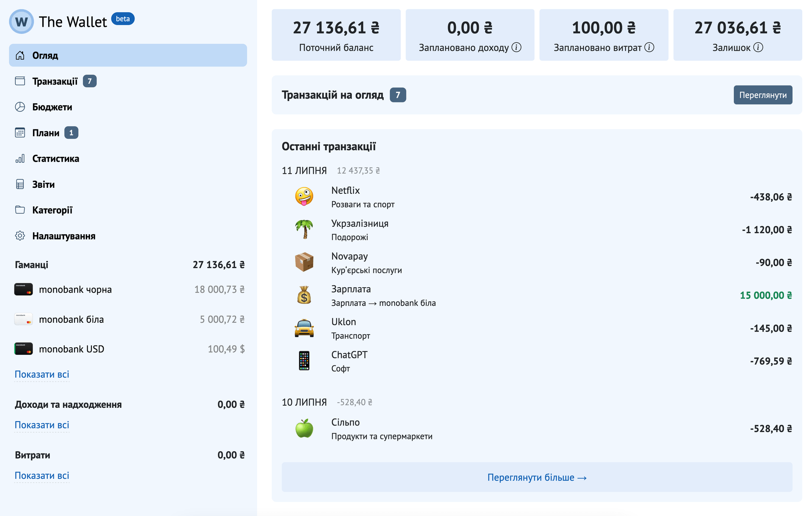Click the monobank біла card icon

pos(24,319)
